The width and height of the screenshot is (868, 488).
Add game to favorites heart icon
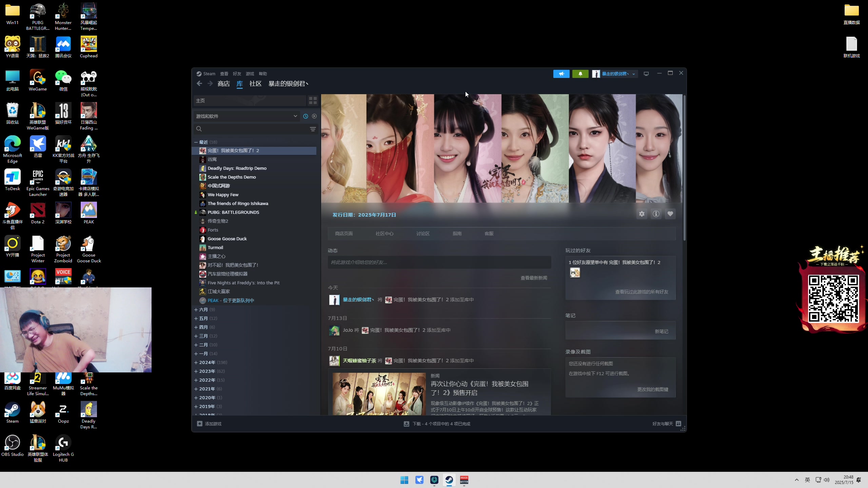(x=670, y=214)
